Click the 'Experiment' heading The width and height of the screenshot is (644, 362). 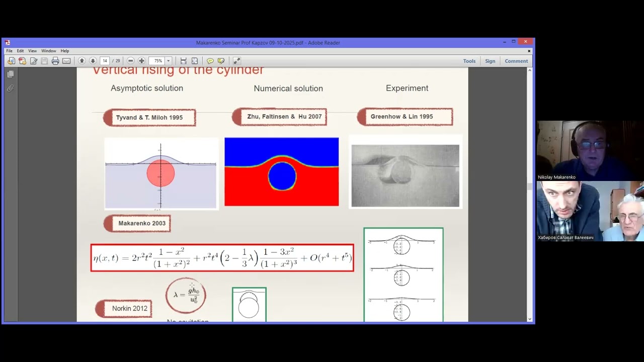pos(407,88)
